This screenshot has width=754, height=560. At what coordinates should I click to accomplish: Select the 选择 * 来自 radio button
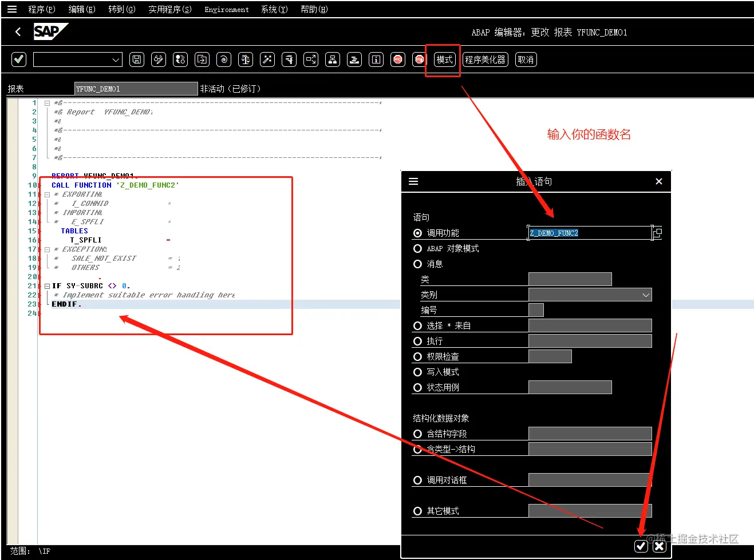(x=417, y=325)
